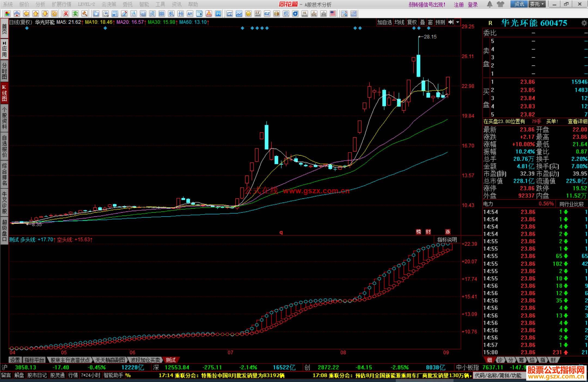
Task: Click the US flag market icon
Action: point(333,14)
